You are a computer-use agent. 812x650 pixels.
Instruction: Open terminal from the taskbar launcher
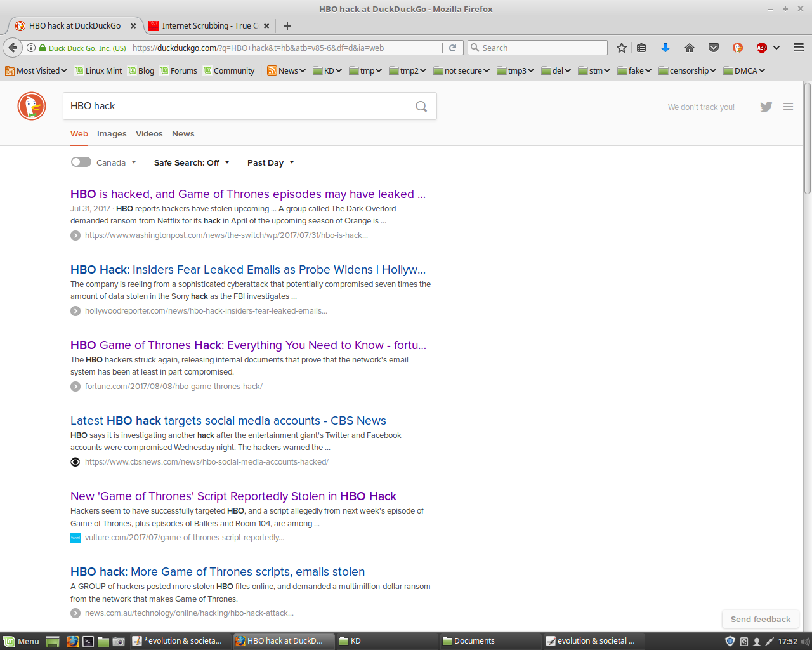(x=88, y=641)
